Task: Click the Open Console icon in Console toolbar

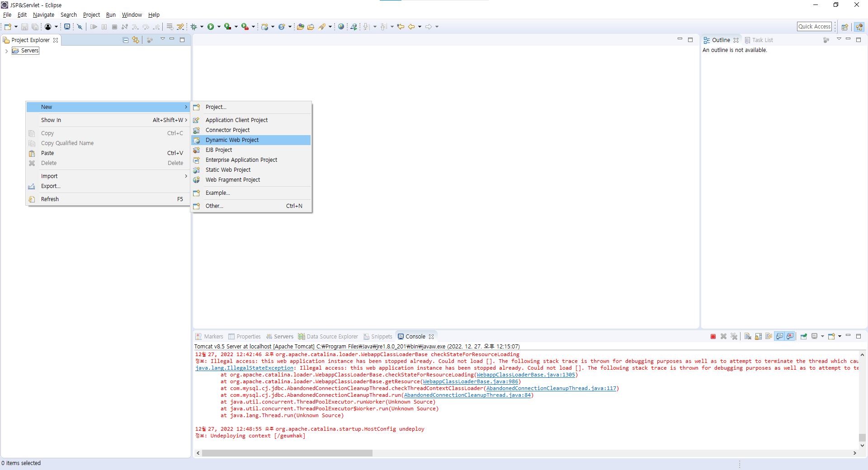Action: tap(831, 336)
